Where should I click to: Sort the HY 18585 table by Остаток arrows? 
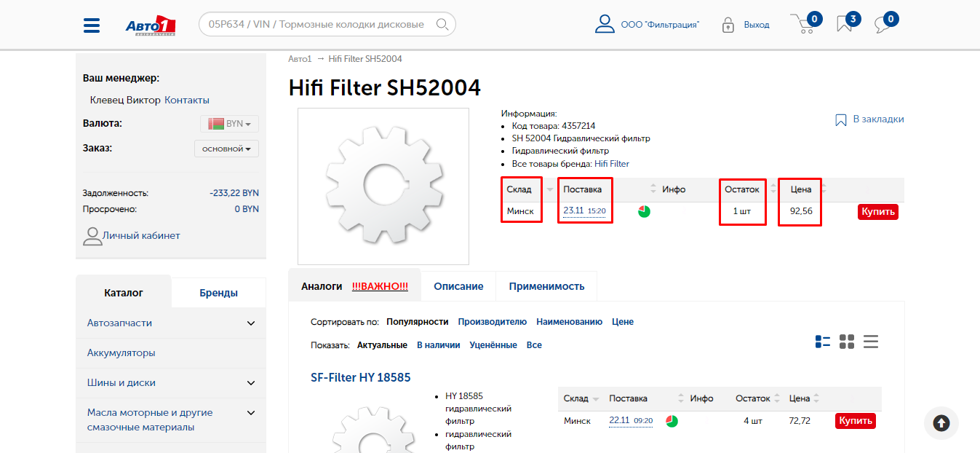[776, 398]
